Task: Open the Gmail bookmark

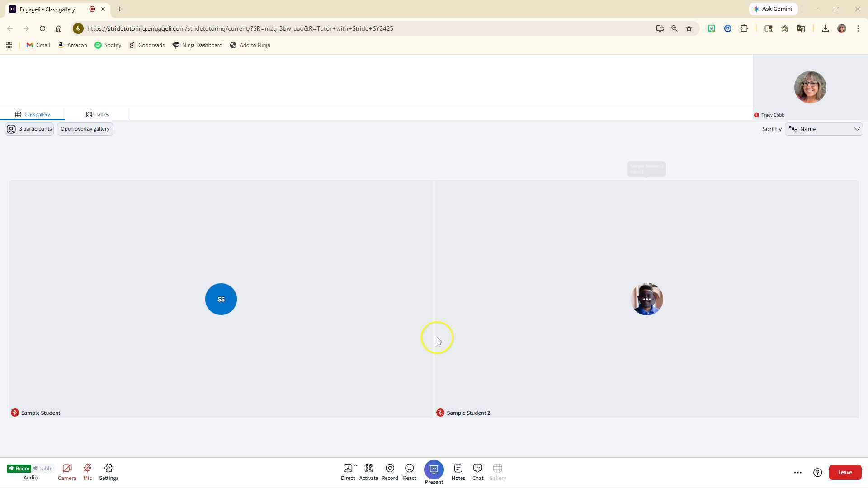Action: (38, 45)
